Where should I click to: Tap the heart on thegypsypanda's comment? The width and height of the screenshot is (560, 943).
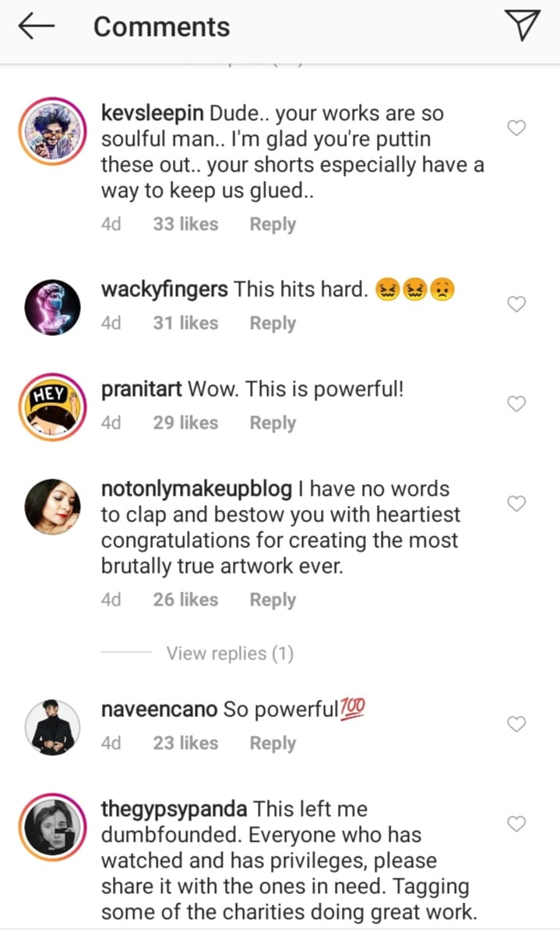(516, 824)
